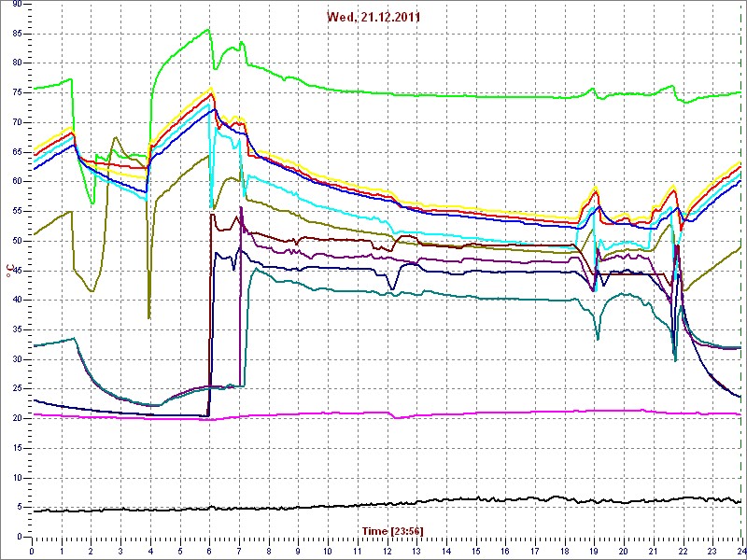Image resolution: width=747 pixels, height=560 pixels.
Task: Click the 45 label on the temperature axis
Action: [x=16, y=271]
